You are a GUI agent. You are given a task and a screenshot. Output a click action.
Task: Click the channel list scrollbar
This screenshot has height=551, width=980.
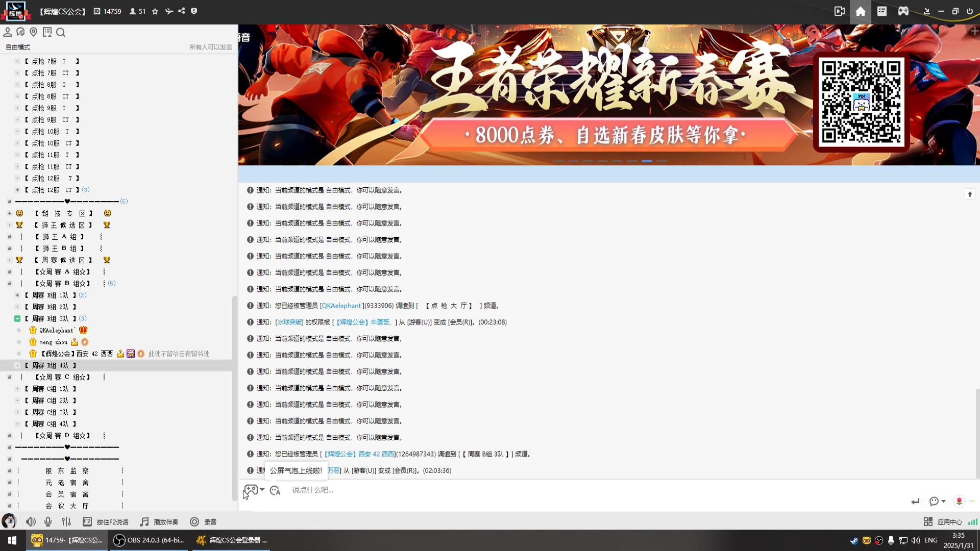(235, 398)
